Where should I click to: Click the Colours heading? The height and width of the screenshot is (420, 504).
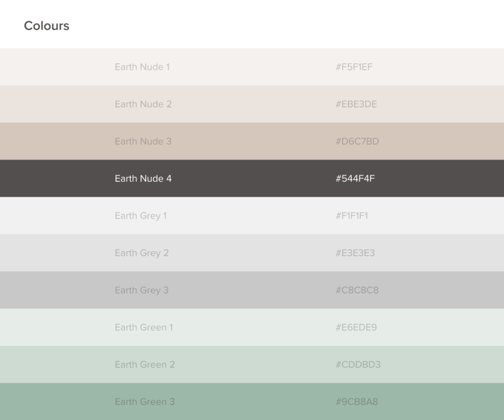[47, 26]
